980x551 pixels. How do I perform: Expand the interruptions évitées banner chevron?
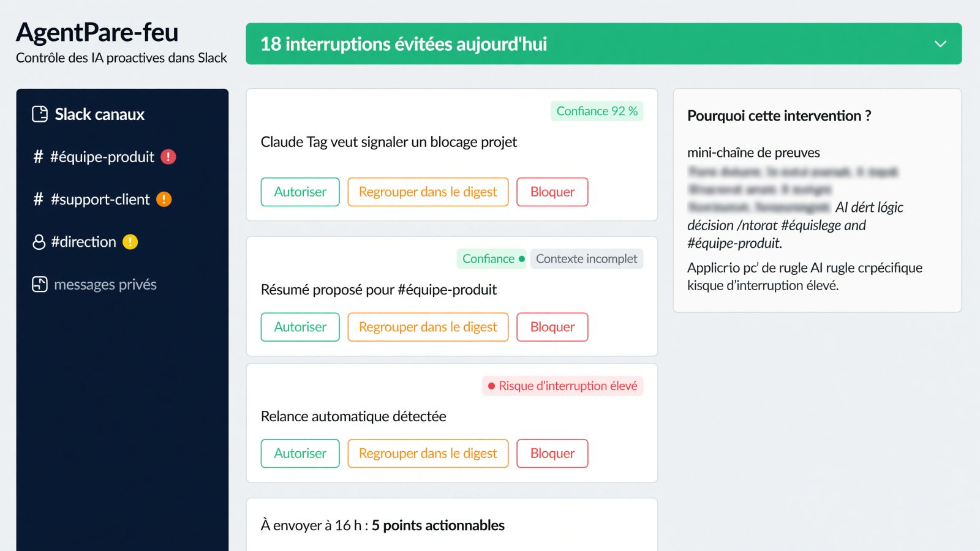940,44
